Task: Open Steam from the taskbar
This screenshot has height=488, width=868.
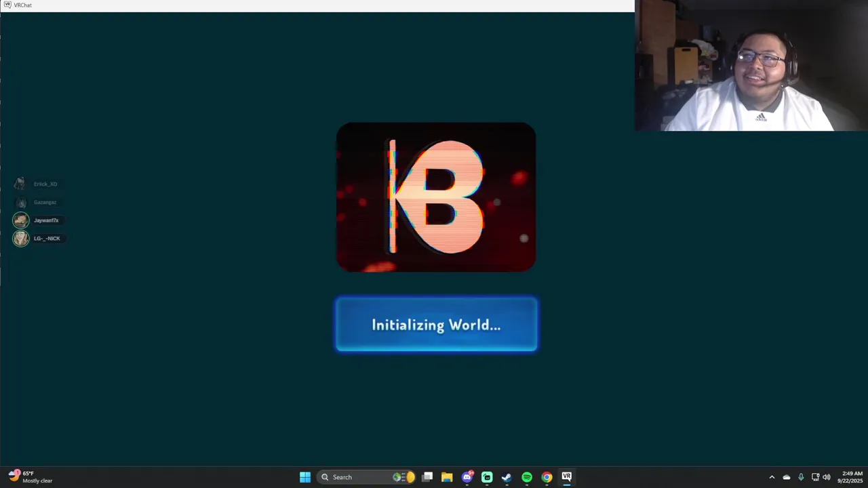Action: [x=507, y=477]
